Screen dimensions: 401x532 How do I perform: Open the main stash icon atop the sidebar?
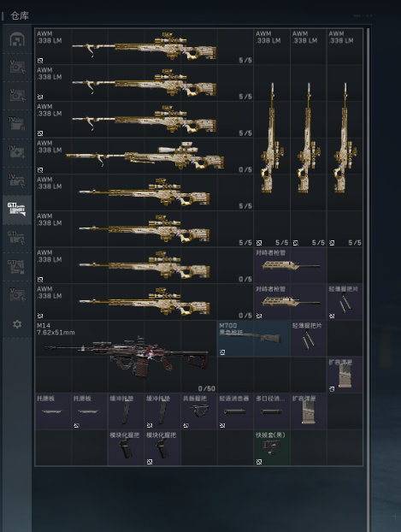tap(17, 39)
